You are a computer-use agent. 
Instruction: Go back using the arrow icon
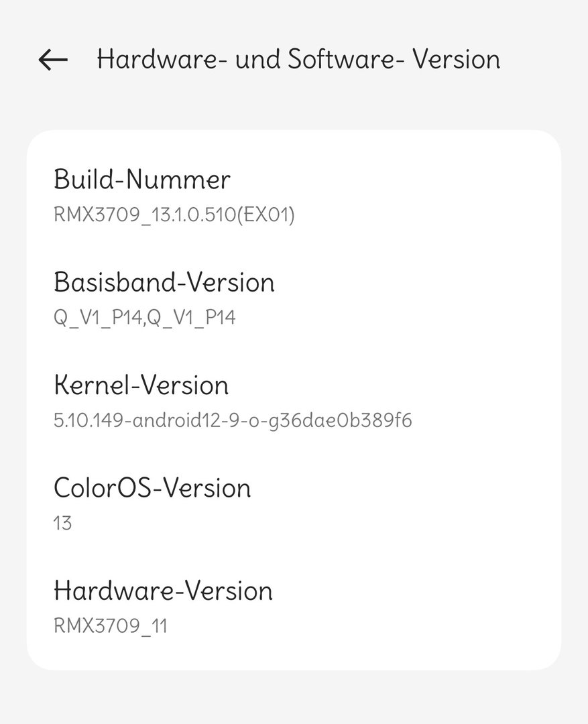click(x=53, y=60)
